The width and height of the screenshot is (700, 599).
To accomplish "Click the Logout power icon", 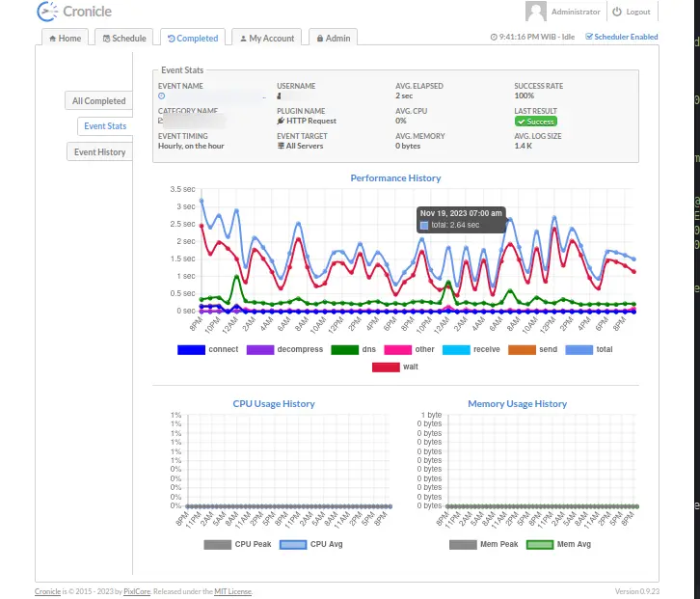I will pyautogui.click(x=617, y=12).
